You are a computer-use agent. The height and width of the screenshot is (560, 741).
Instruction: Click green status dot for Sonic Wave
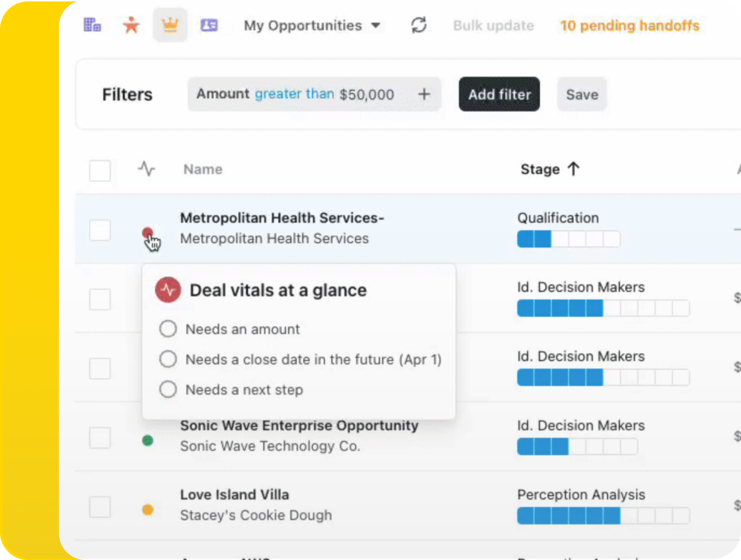pyautogui.click(x=147, y=440)
